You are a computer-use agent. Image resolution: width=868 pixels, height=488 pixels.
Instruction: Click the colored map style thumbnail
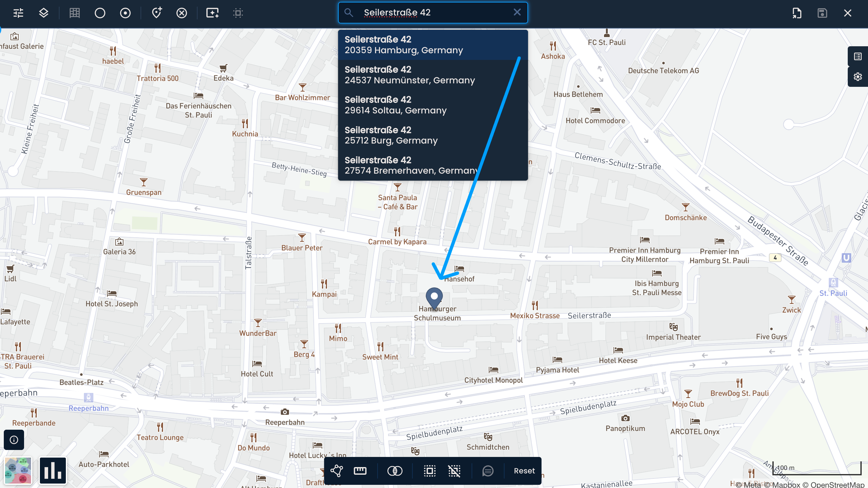pos(18,470)
